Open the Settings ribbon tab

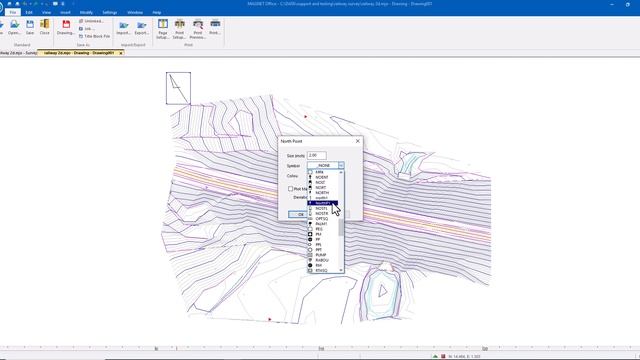pyautogui.click(x=109, y=12)
